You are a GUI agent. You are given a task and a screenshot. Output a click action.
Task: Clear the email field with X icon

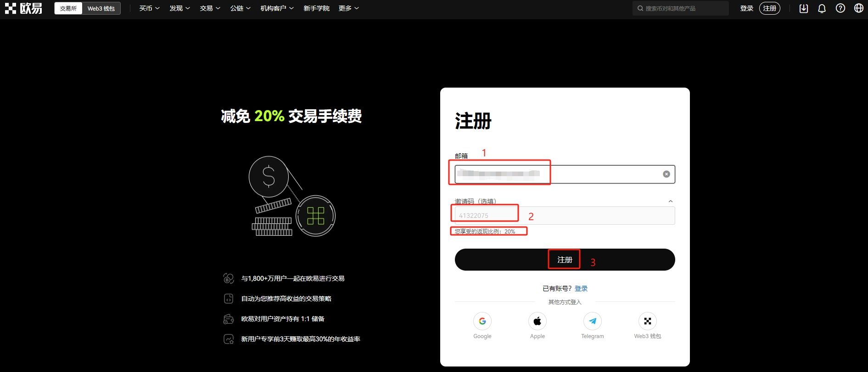[666, 174]
